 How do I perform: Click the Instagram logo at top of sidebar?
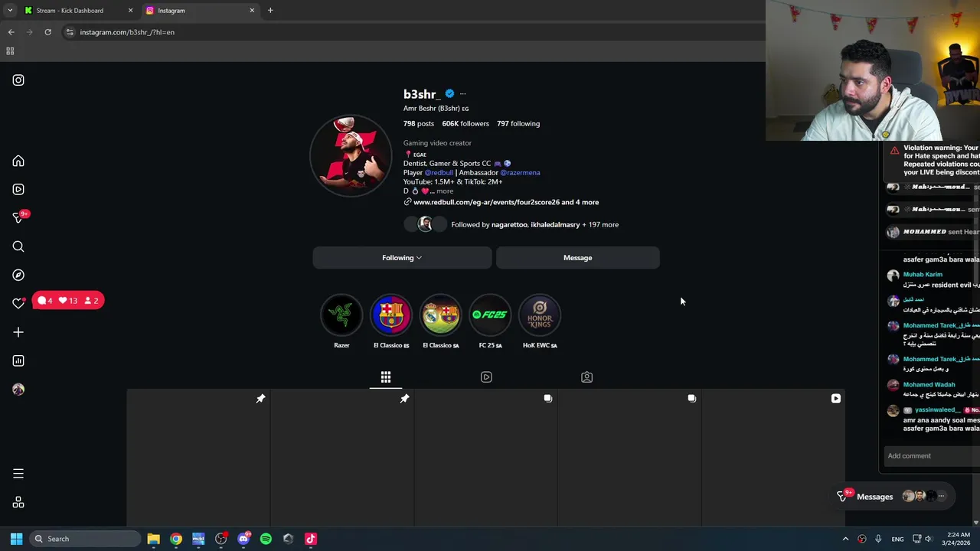click(18, 80)
